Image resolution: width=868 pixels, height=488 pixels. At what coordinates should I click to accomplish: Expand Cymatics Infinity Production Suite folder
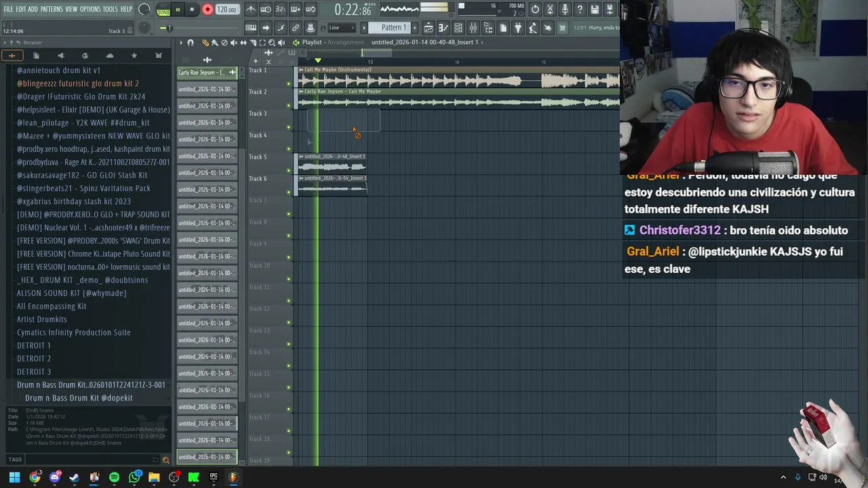(x=73, y=332)
